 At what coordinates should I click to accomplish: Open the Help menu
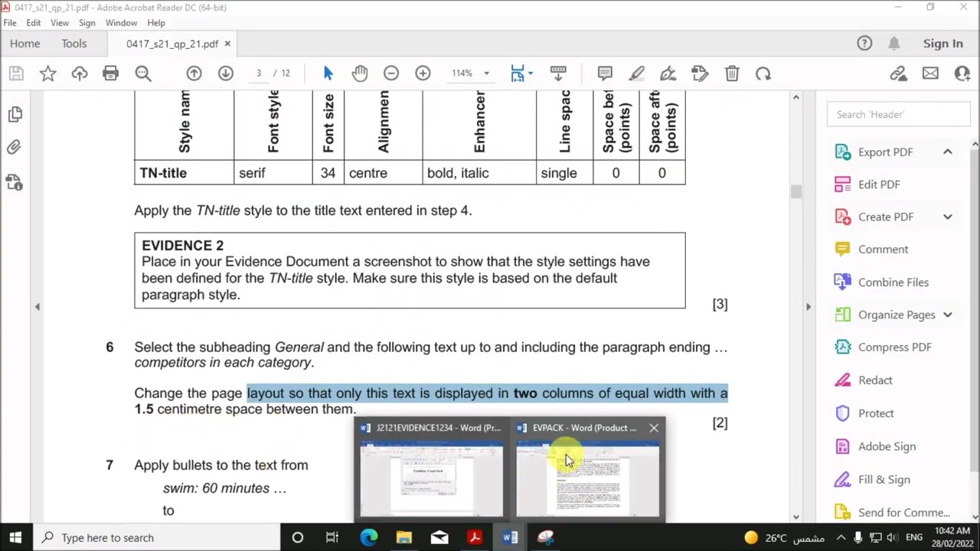pos(156,23)
